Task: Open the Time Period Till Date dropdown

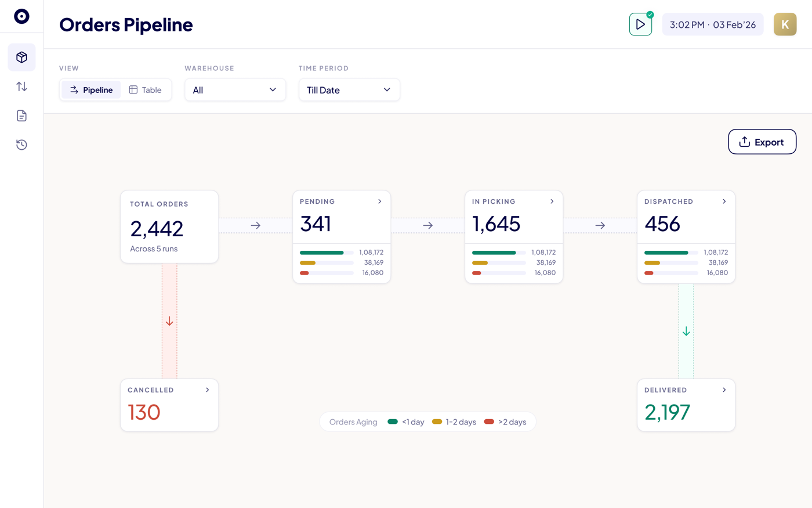Action: (x=349, y=90)
